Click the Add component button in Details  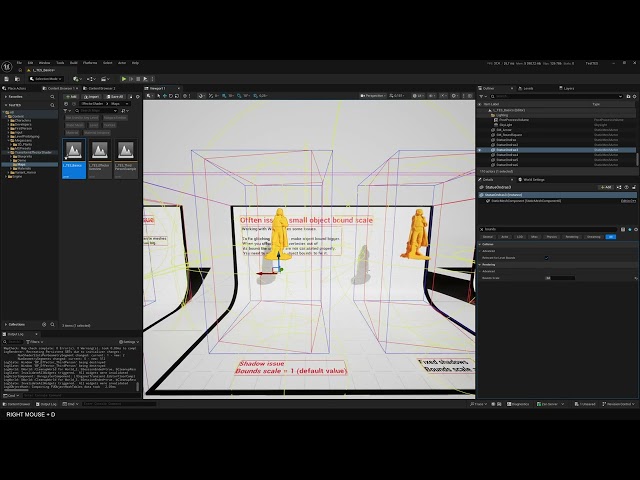click(x=606, y=187)
